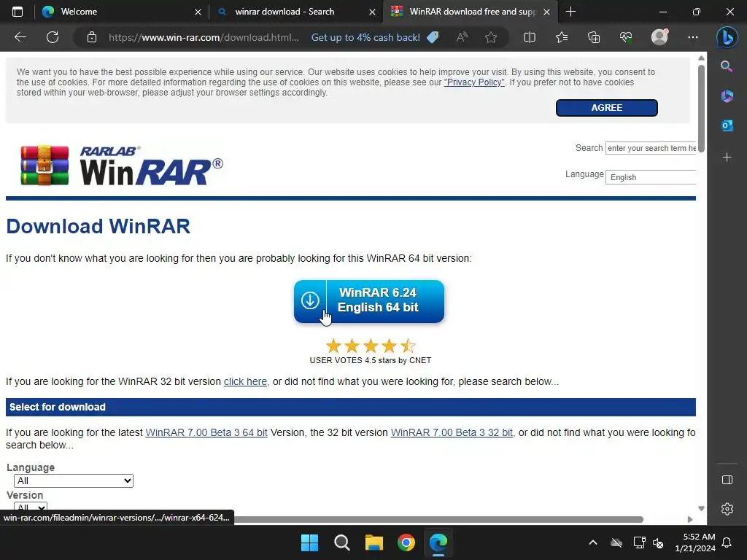Open Collections icon
Screen dimensions: 747x560
coord(594,37)
